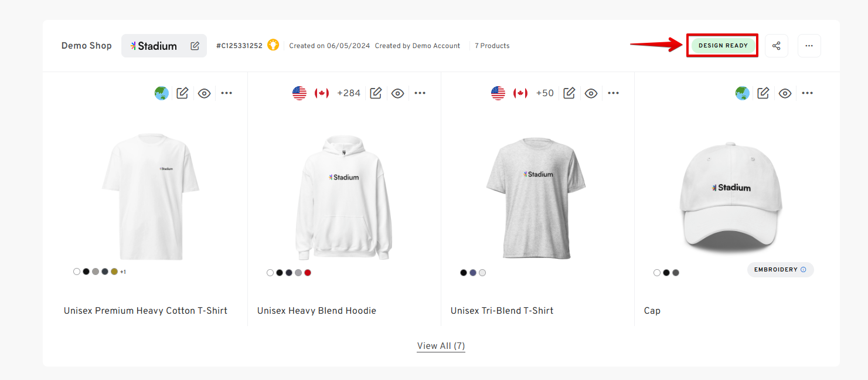Open the Tri-Blend T-Shirt three-dot menu
The image size is (868, 380).
(x=613, y=93)
